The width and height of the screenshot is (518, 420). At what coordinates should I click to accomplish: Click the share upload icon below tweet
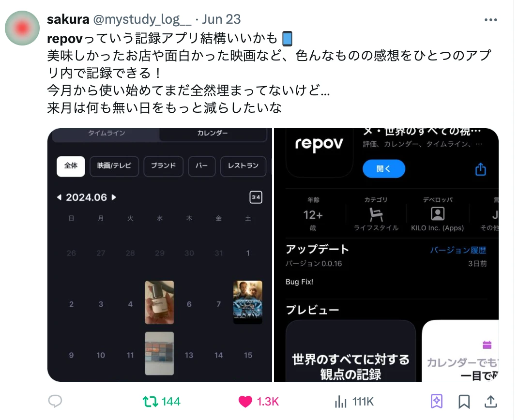490,401
